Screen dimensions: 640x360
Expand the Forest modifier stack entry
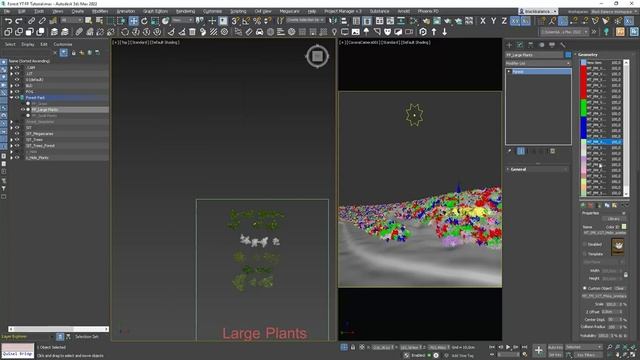tap(509, 71)
